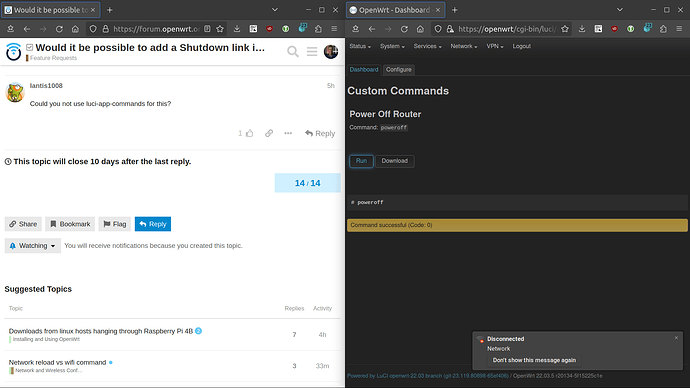690x388 pixels.
Task: Bookmark this topic
Action: 70,224
